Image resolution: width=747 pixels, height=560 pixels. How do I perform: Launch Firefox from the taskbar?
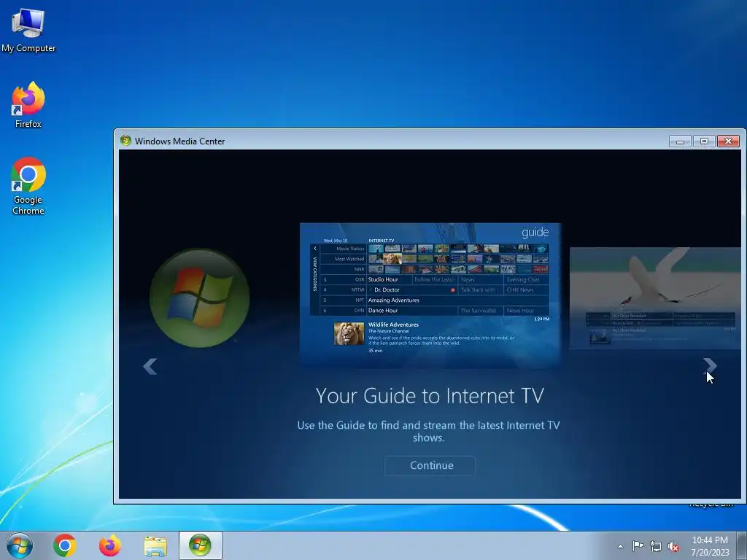pos(110,545)
